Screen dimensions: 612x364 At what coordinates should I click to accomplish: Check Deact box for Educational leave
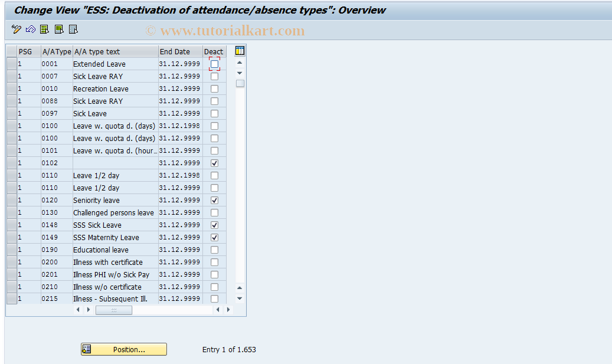214,250
